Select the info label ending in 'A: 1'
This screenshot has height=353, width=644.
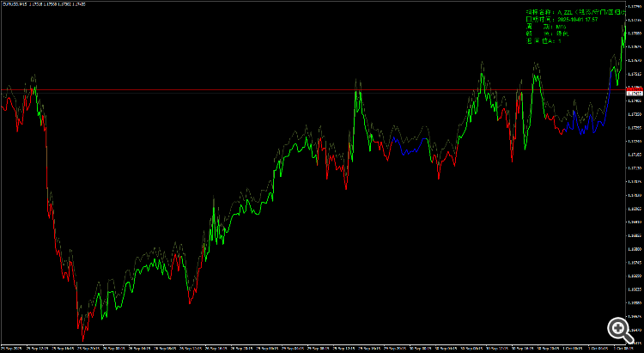pyautogui.click(x=544, y=41)
